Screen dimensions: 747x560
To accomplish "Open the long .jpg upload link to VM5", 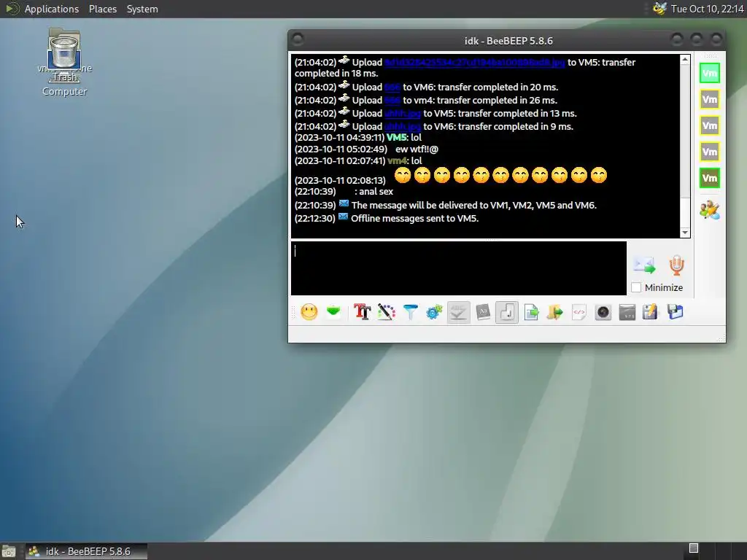I will coord(474,63).
